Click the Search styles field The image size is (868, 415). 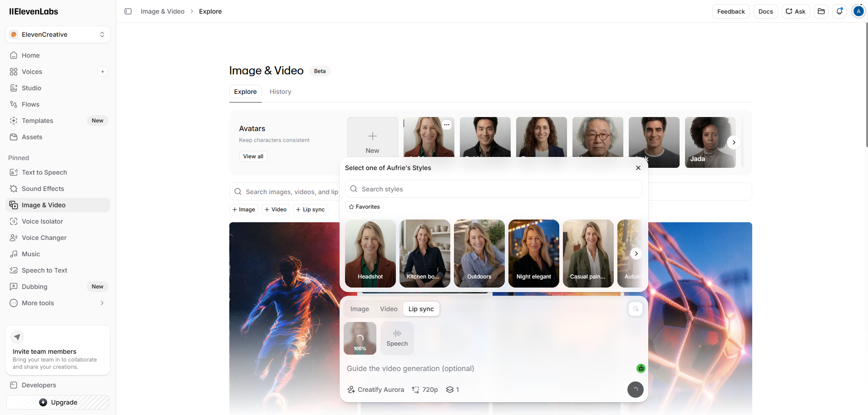click(x=494, y=189)
